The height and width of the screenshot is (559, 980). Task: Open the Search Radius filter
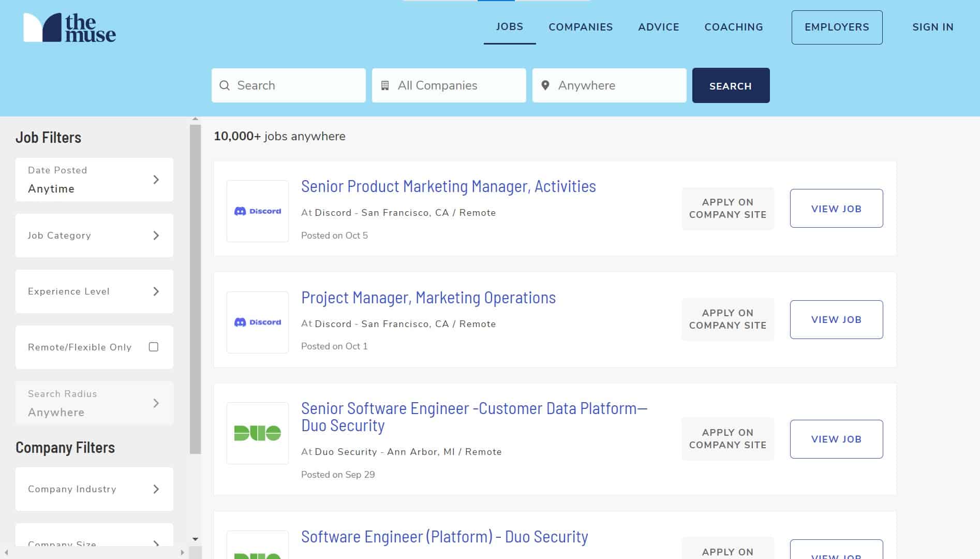(156, 403)
